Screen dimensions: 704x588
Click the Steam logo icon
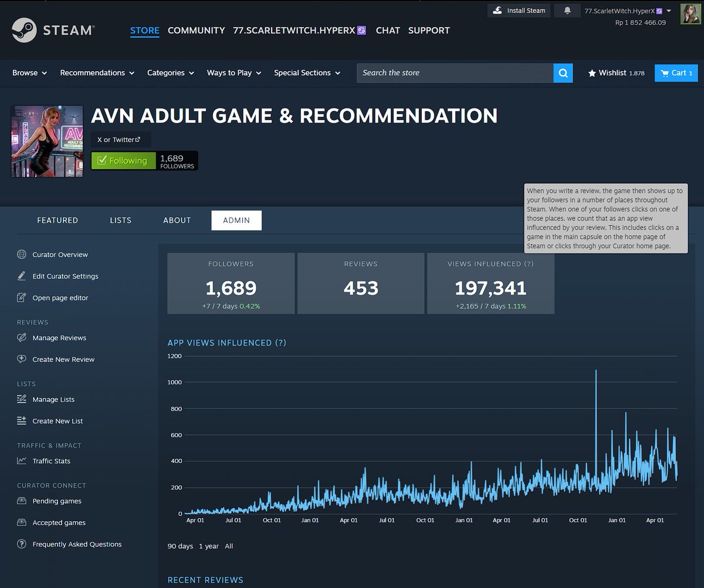pos(24,29)
